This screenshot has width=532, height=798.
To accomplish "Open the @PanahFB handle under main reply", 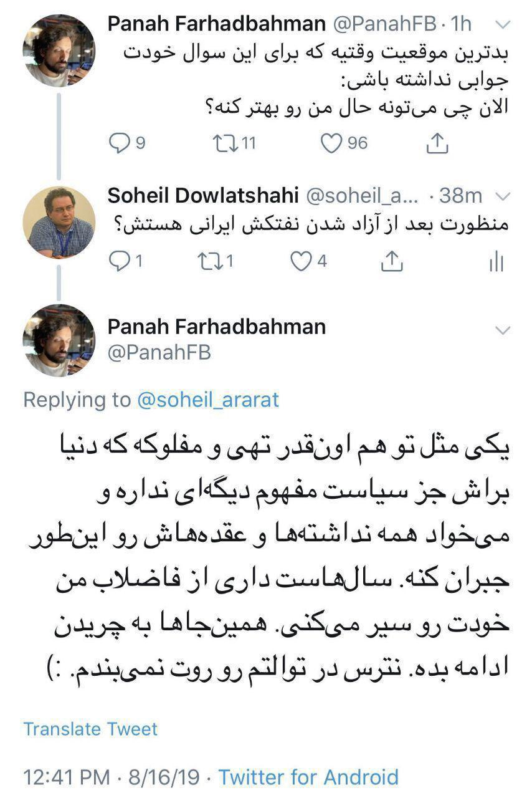I will click(159, 353).
